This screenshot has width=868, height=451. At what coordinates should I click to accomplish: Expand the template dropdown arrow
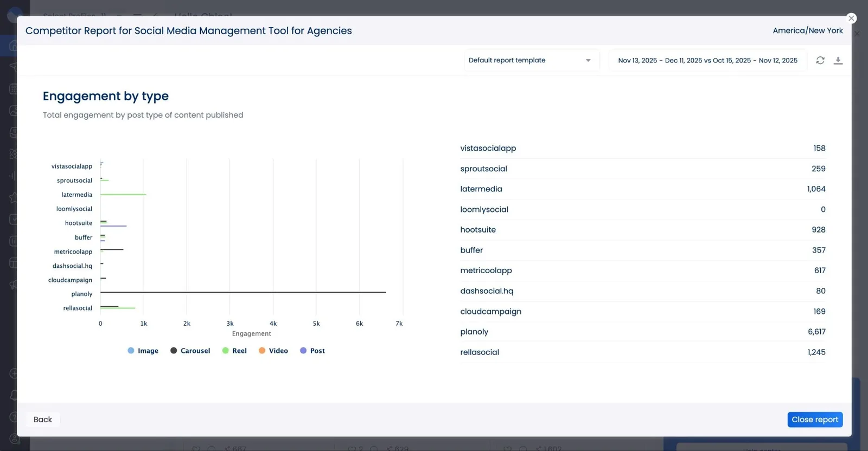(588, 60)
